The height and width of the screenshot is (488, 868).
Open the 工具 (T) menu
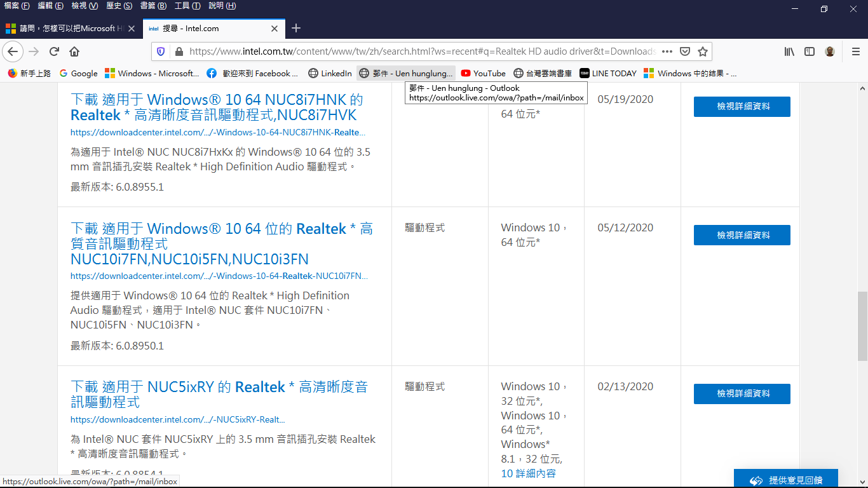coord(187,6)
